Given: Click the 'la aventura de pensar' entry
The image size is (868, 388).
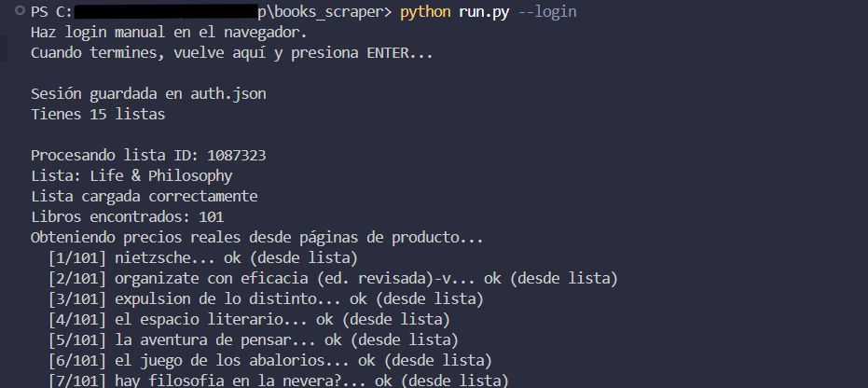Looking at the screenshot, I should 253,339.
